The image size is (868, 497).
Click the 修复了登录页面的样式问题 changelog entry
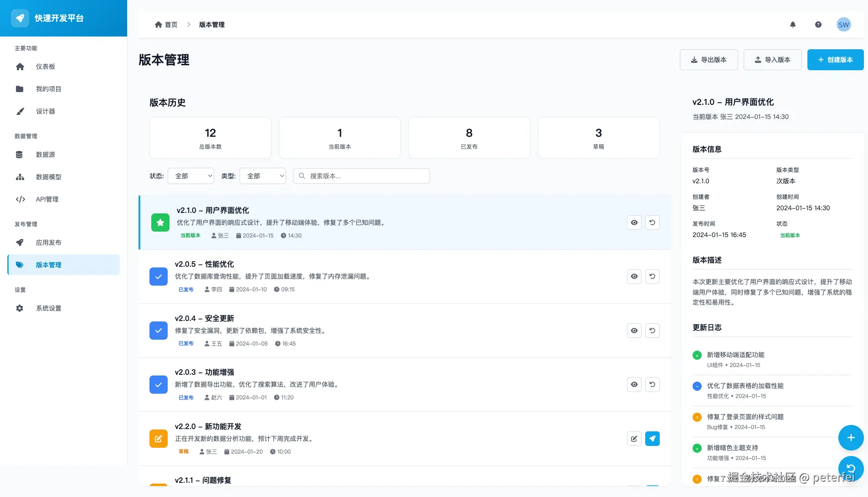pyautogui.click(x=773, y=422)
